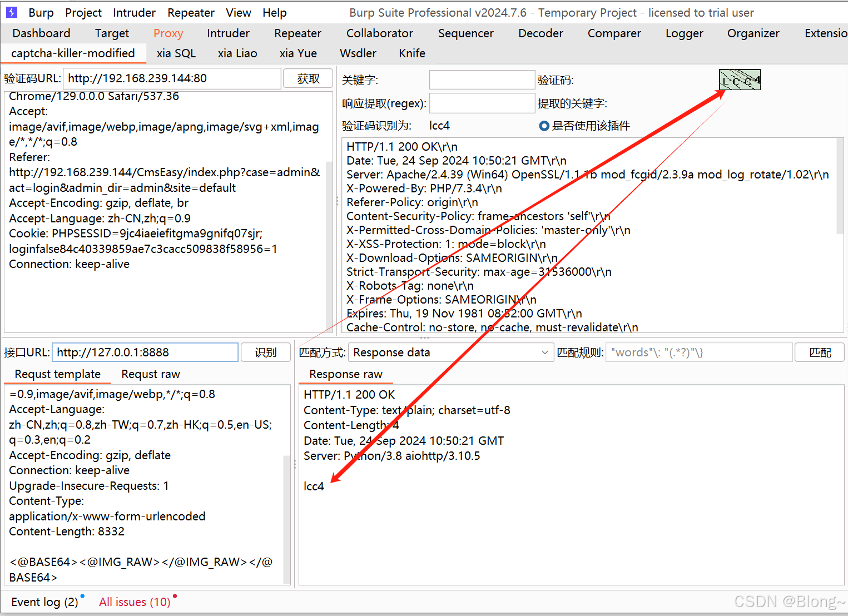The width and height of the screenshot is (848, 616).
Task: Open the Burp menu
Action: coord(41,12)
